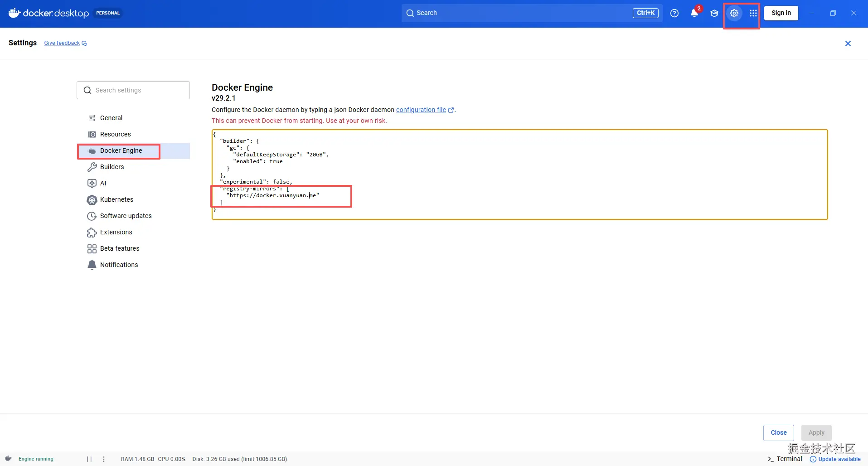Open the help question mark icon
This screenshot has width=868, height=466.
pos(674,13)
